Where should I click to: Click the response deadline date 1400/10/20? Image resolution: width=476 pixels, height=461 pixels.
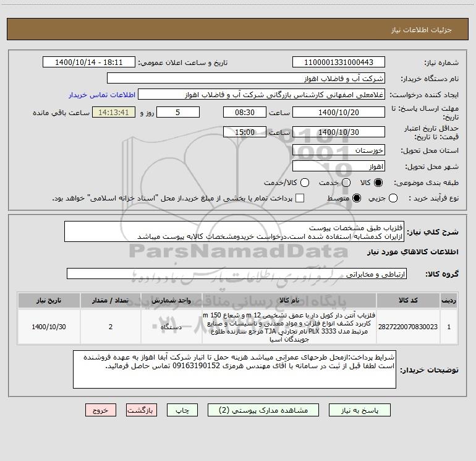339,112
